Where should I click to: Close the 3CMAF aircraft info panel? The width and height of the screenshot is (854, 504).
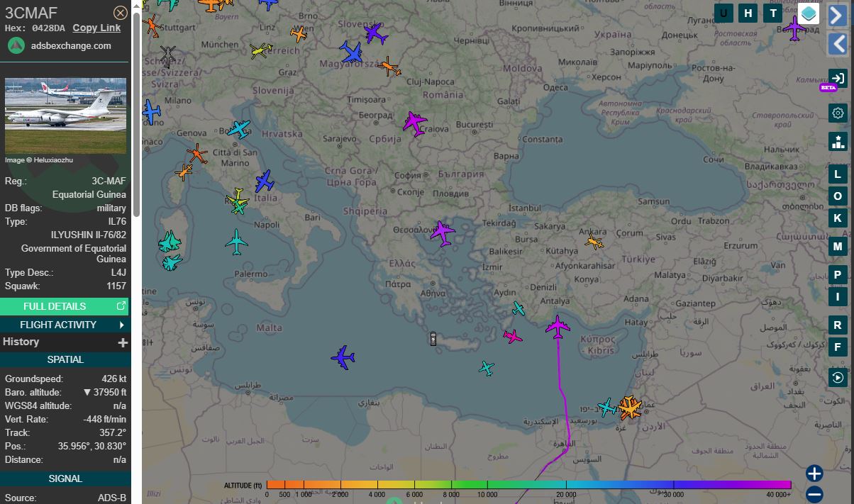[x=121, y=13]
